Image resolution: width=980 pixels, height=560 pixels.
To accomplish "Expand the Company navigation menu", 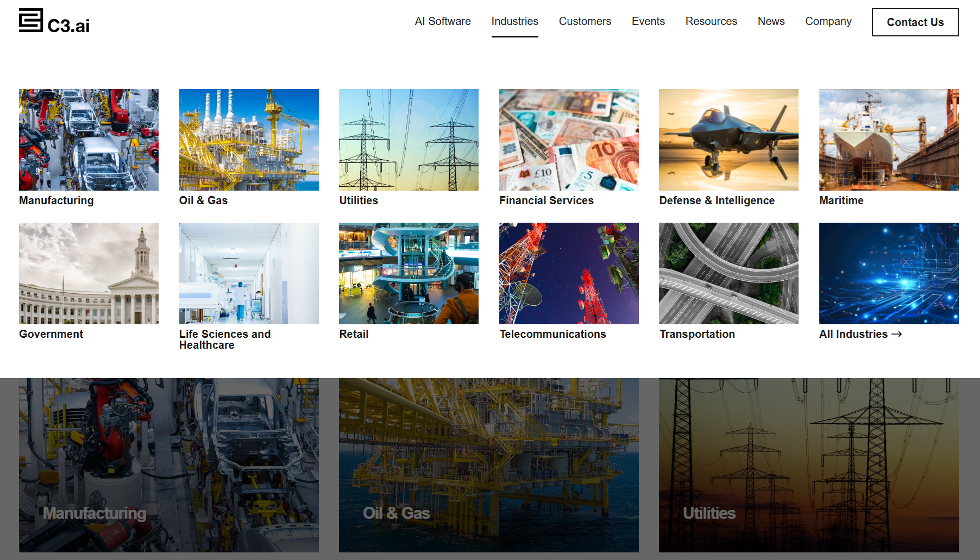I will point(828,21).
